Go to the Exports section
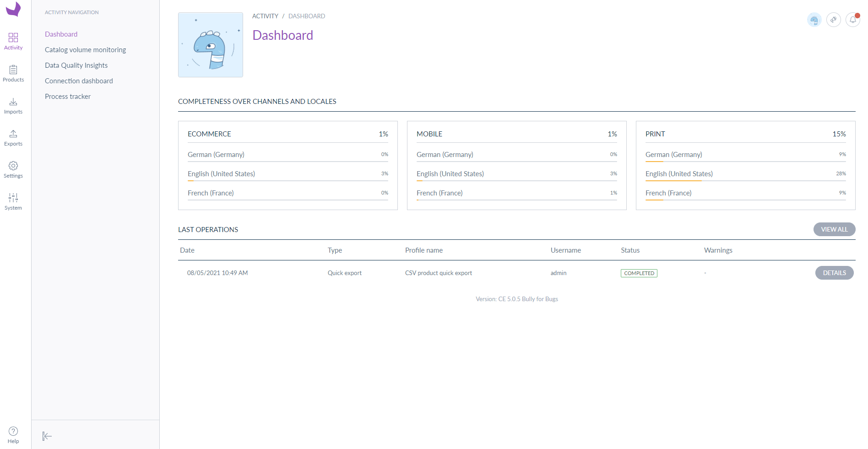The width and height of the screenshot is (868, 449). pyautogui.click(x=13, y=137)
